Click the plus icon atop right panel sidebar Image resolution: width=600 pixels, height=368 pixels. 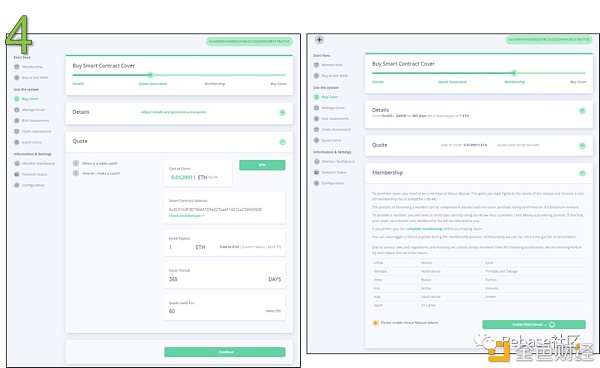click(320, 39)
